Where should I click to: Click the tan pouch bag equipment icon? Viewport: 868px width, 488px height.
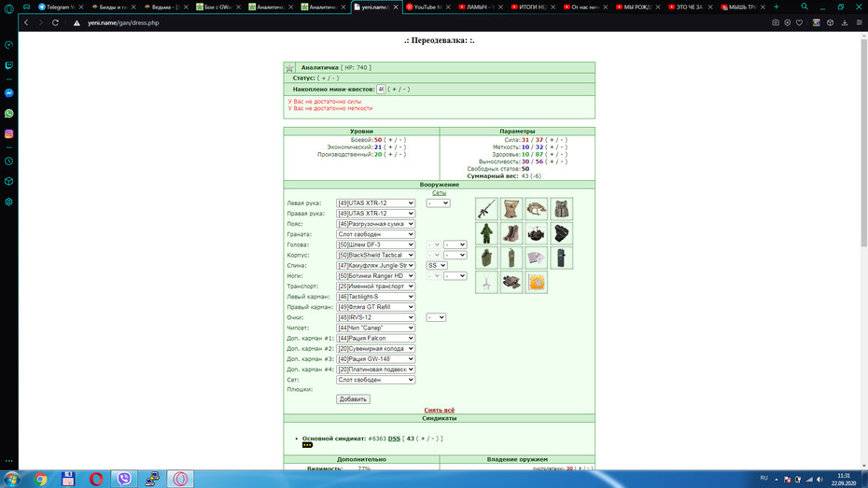pyautogui.click(x=511, y=209)
